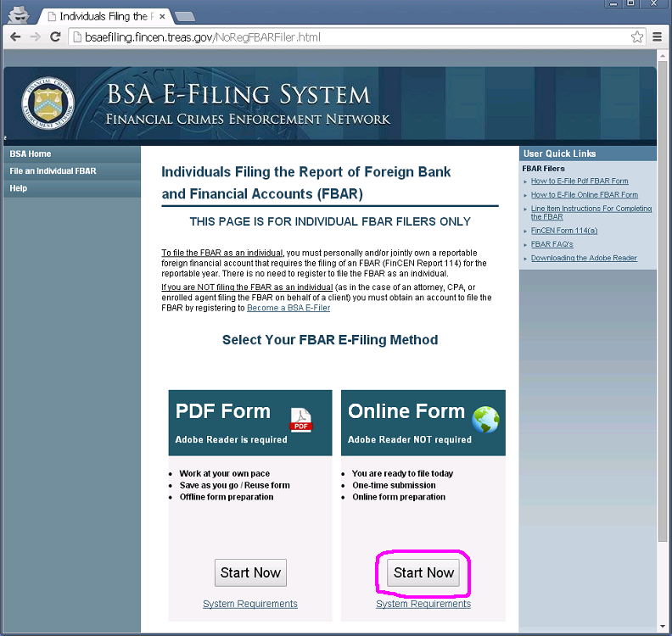The image size is (672, 636).
Task: Click the vertical scrollbar thumb
Action: pyautogui.click(x=663, y=300)
